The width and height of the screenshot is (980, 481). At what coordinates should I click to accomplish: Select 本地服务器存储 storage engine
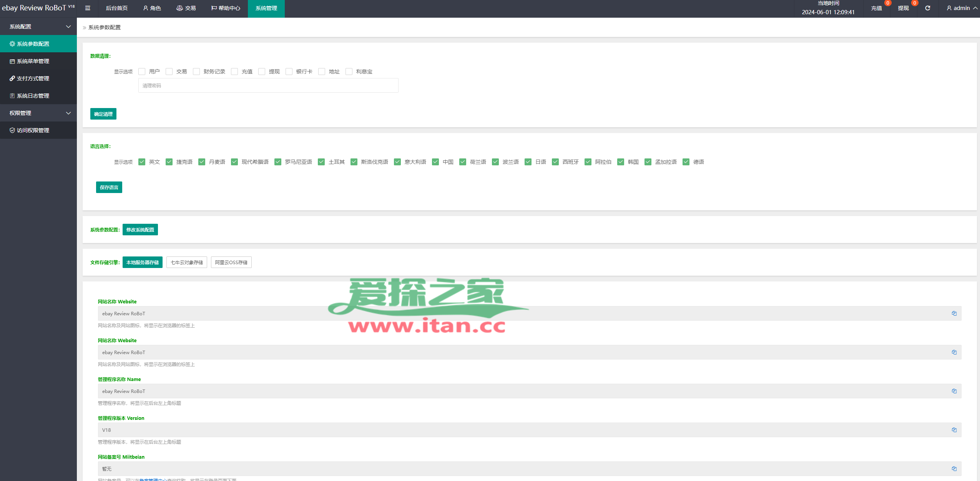pyautogui.click(x=143, y=262)
